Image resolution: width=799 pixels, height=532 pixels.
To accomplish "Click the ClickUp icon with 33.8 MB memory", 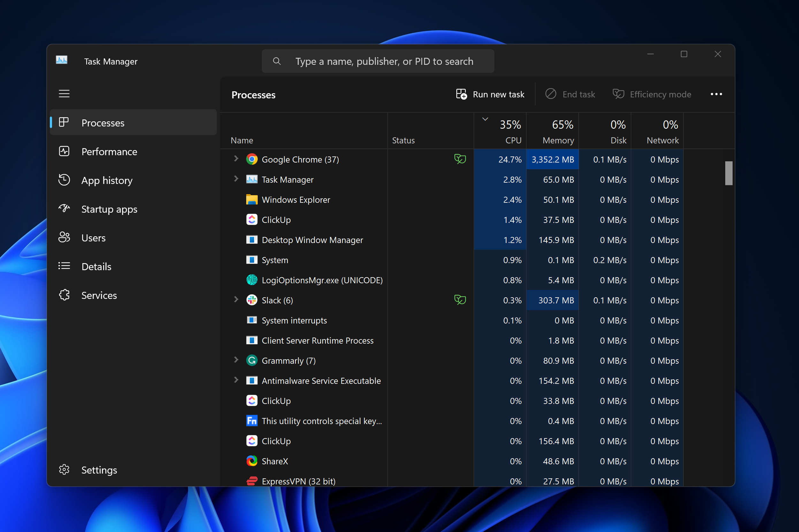I will click(x=252, y=401).
